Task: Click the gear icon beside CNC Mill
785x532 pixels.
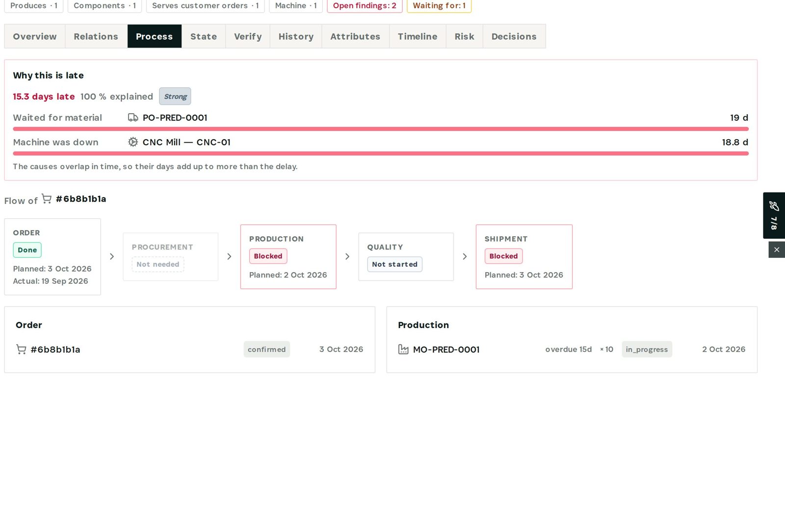Action: (133, 142)
